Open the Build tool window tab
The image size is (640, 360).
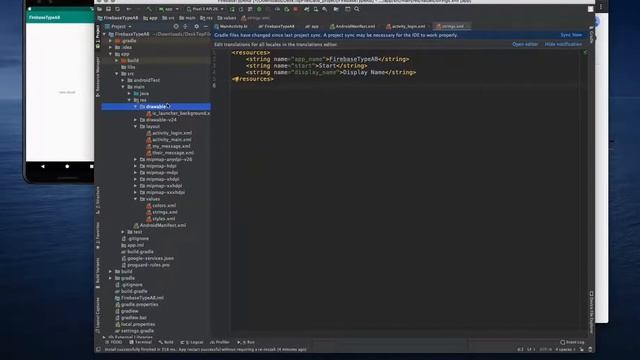tap(166, 342)
